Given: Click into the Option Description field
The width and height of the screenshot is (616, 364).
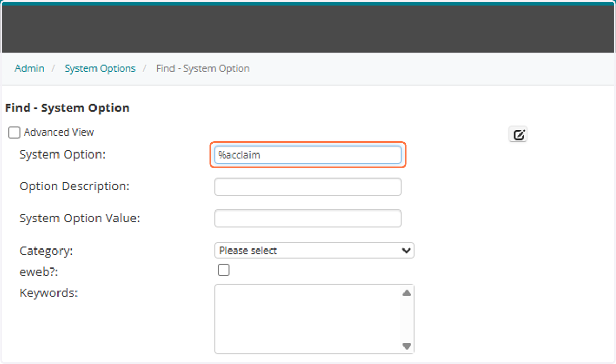Looking at the screenshot, I should pyautogui.click(x=308, y=187).
